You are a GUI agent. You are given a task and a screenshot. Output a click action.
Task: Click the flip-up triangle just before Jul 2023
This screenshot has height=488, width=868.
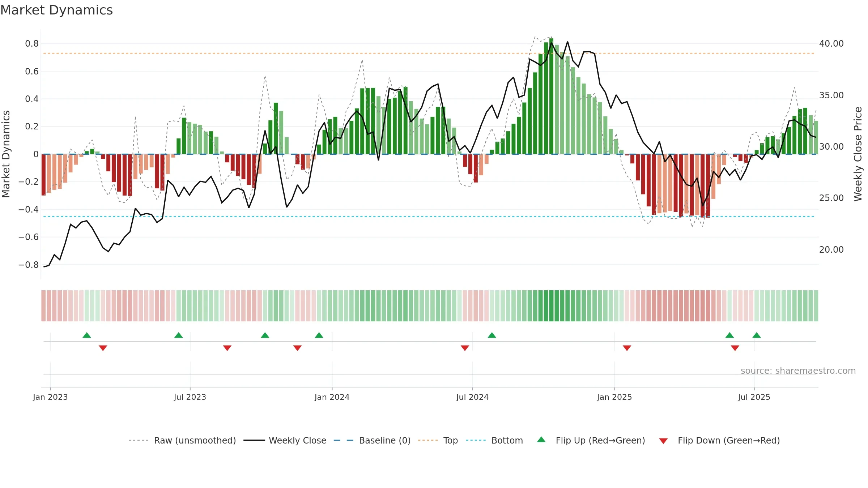(179, 335)
